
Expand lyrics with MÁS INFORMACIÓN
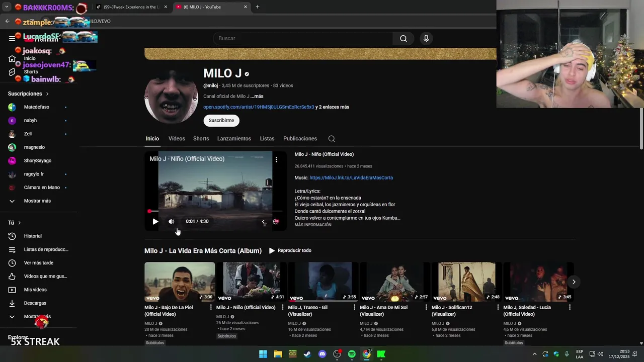pyautogui.click(x=313, y=225)
